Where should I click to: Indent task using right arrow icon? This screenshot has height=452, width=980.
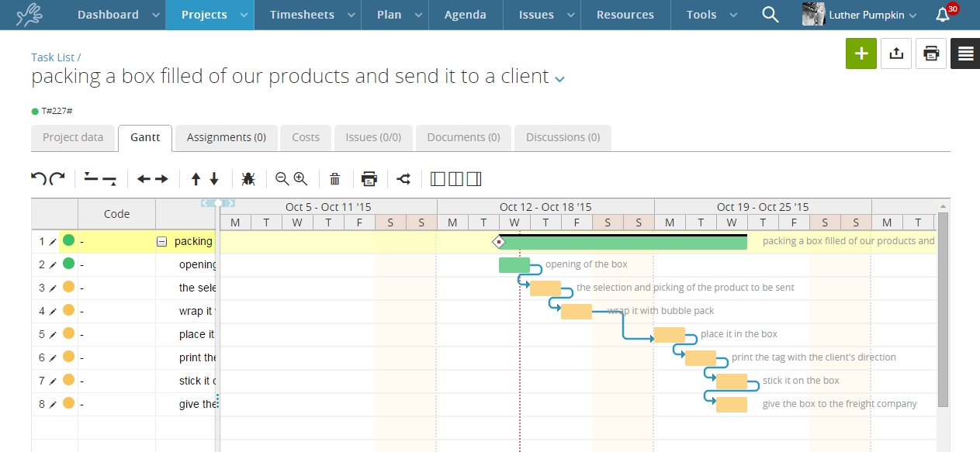(161, 179)
